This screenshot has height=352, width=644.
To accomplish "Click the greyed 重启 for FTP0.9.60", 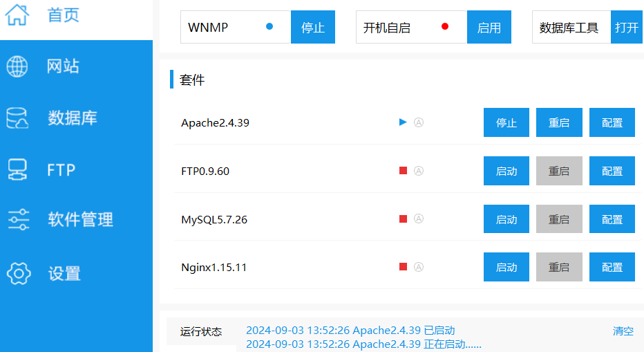I will coord(559,171).
